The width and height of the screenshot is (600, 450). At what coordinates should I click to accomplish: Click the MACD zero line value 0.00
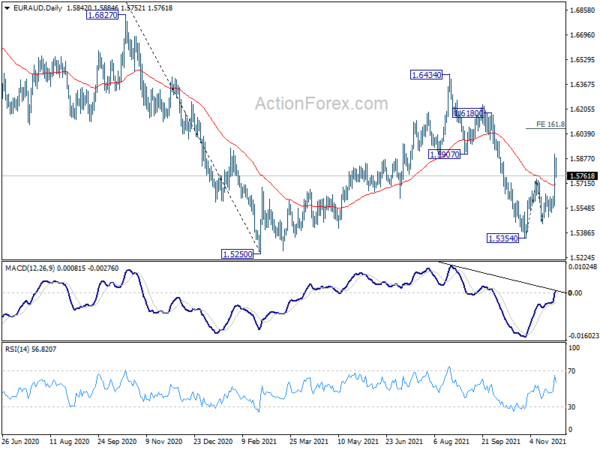[x=576, y=293]
